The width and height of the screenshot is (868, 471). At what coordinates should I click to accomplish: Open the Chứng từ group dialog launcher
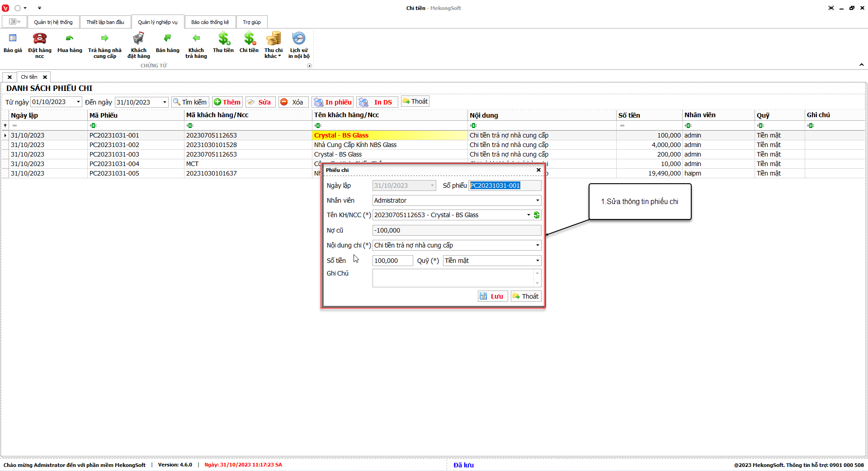[309, 66]
